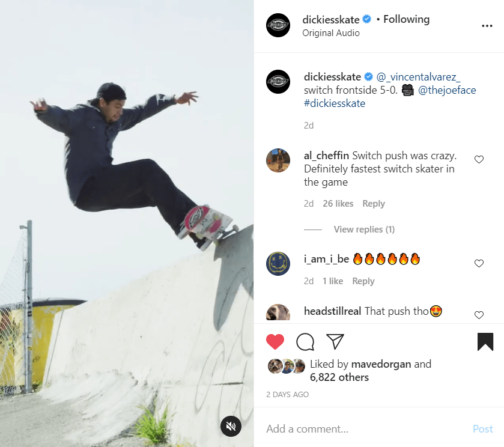View al_cheffin's profile picture
504x447 pixels.
click(278, 160)
